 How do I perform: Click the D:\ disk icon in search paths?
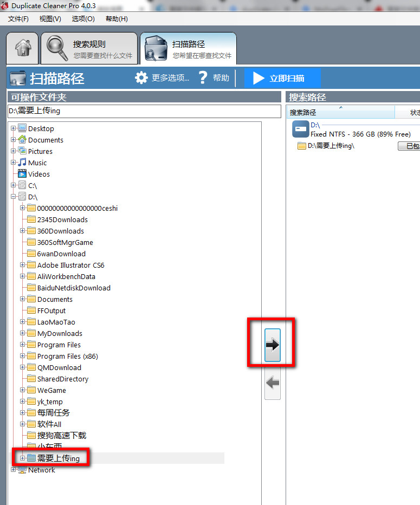tap(301, 129)
